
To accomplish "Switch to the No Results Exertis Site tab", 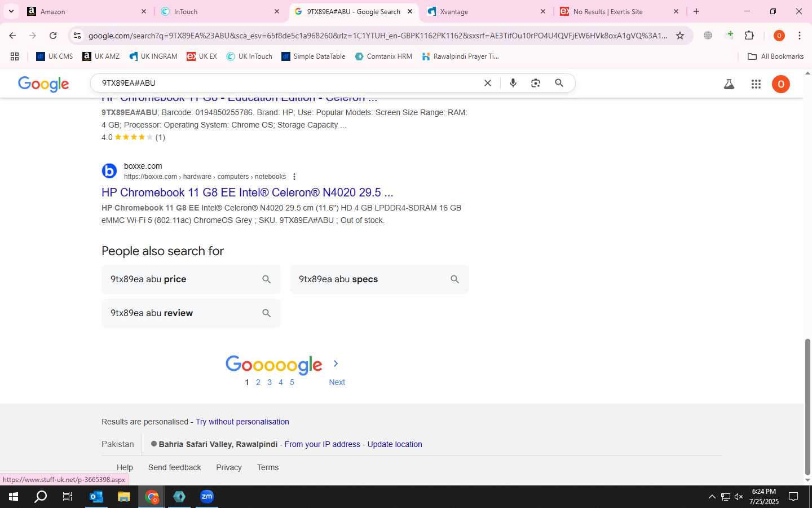I will pos(619,11).
